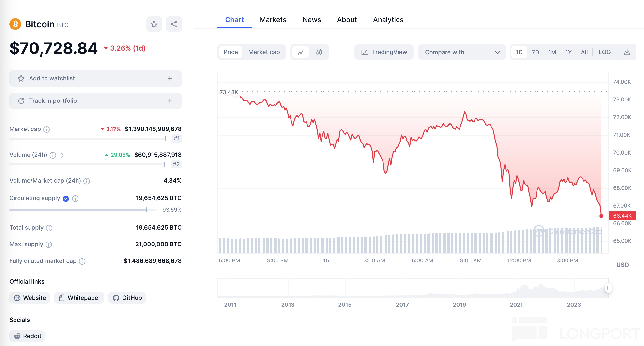Click the share icon next to Bitcoin
Viewport: 644px width, 346px height.
tap(174, 24)
